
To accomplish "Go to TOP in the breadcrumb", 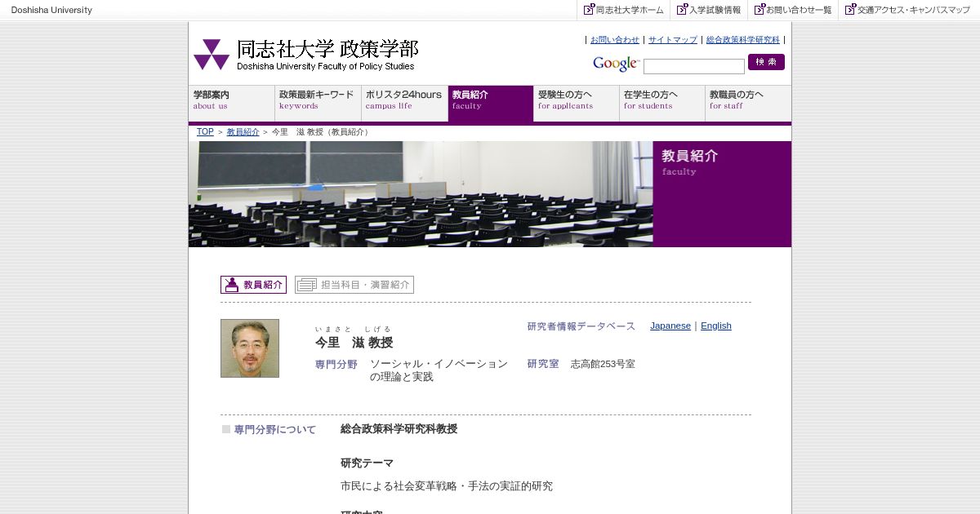I will tap(205, 131).
